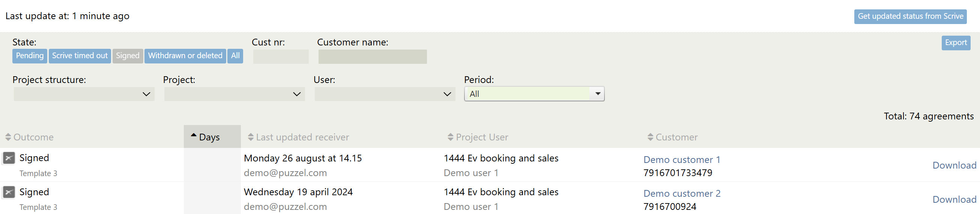This screenshot has height=214, width=980.
Task: Toggle Withdrawn or deleted state filter
Action: (x=185, y=56)
